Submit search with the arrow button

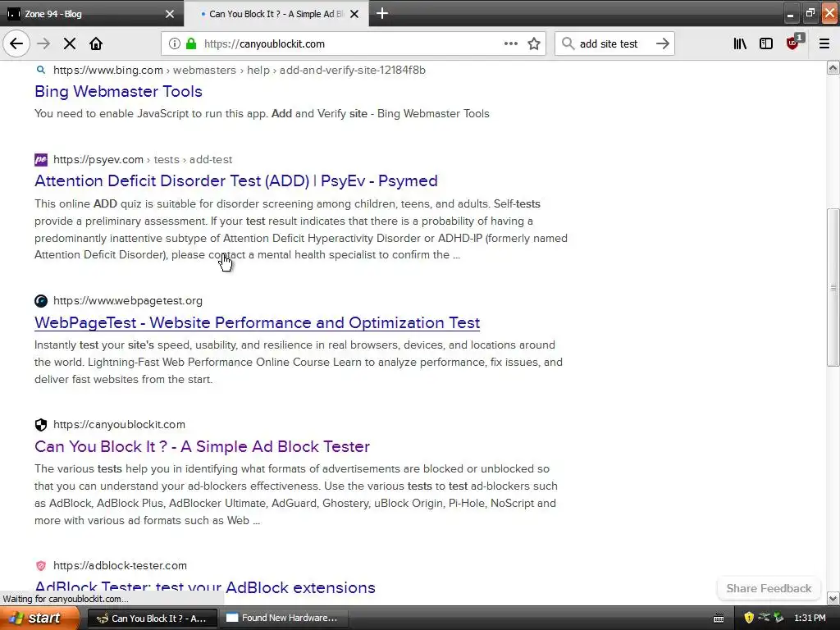[x=663, y=44]
